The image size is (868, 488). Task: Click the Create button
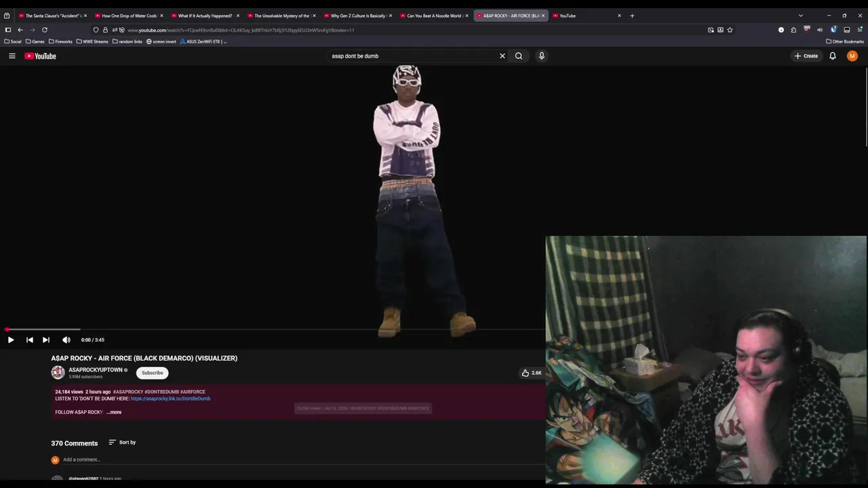pos(806,56)
